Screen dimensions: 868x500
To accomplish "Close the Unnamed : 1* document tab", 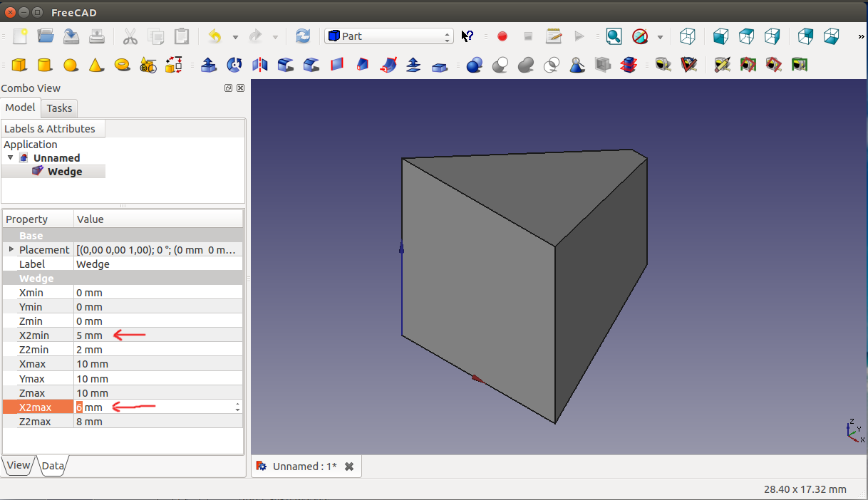I will [349, 467].
